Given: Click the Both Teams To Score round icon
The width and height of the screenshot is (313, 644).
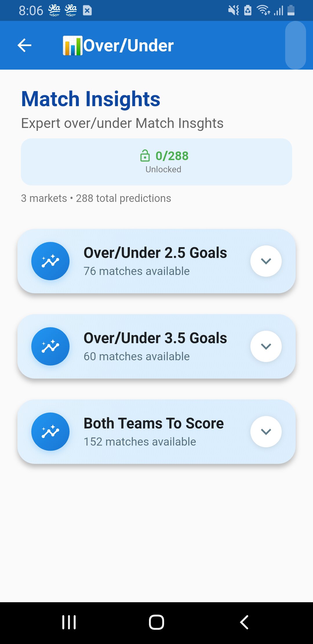Looking at the screenshot, I should click(x=50, y=432).
